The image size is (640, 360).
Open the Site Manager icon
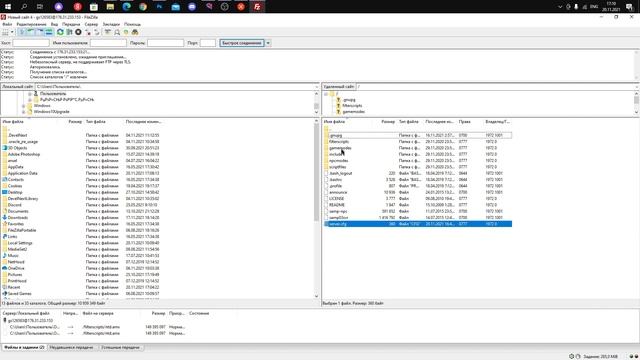(5, 32)
